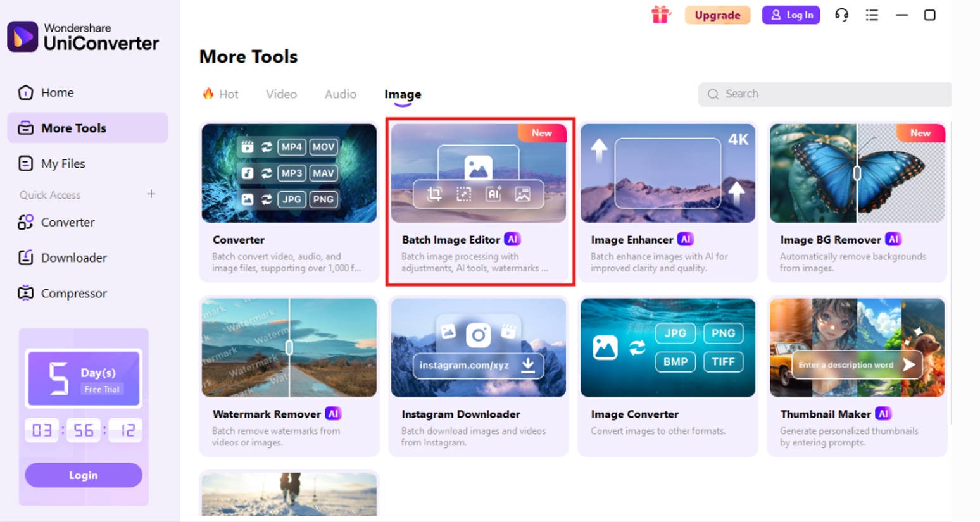
Task: Open the list menu icon in title bar
Action: 872,15
